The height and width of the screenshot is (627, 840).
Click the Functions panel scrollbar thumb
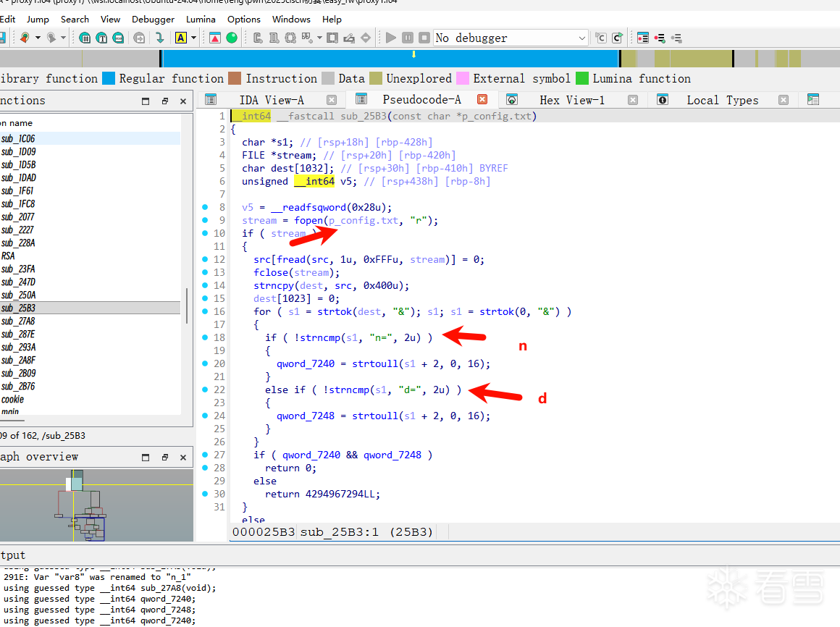[x=186, y=306]
